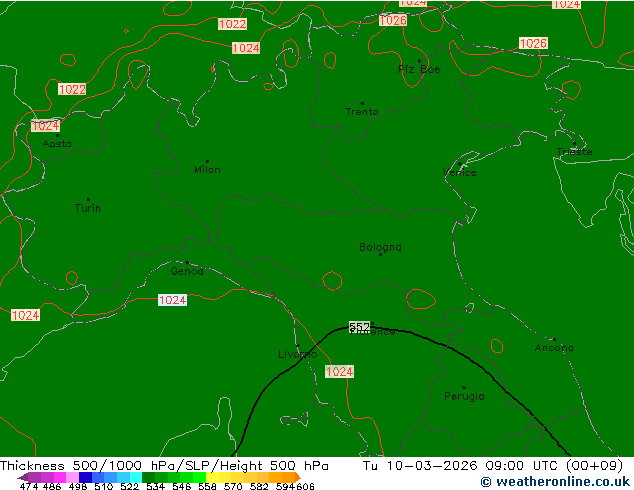This screenshot has height=490, width=634.
Task: Click the 1026 isobar label north of Trieste
Action: 533,43
